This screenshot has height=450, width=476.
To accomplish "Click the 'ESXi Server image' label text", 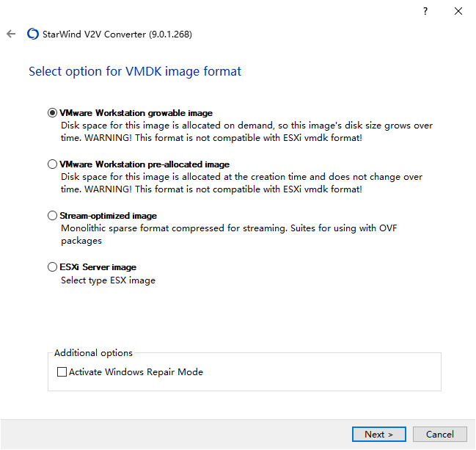I will pos(98,266).
